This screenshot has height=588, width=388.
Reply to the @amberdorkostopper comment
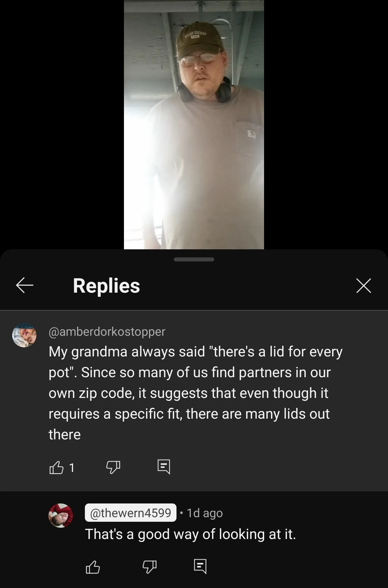point(164,467)
